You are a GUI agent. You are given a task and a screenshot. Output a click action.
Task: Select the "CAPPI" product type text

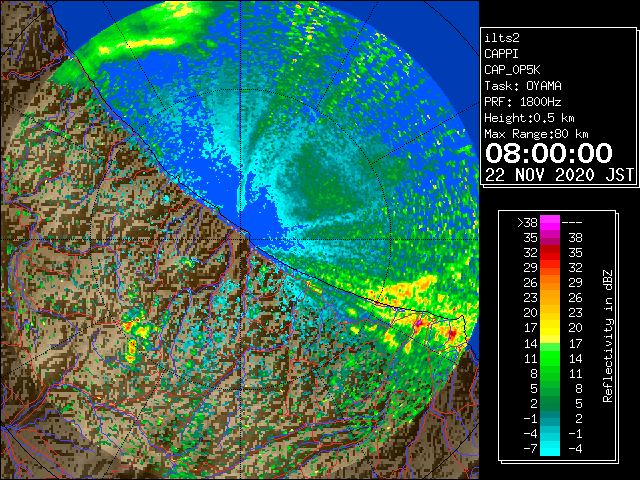(x=501, y=54)
